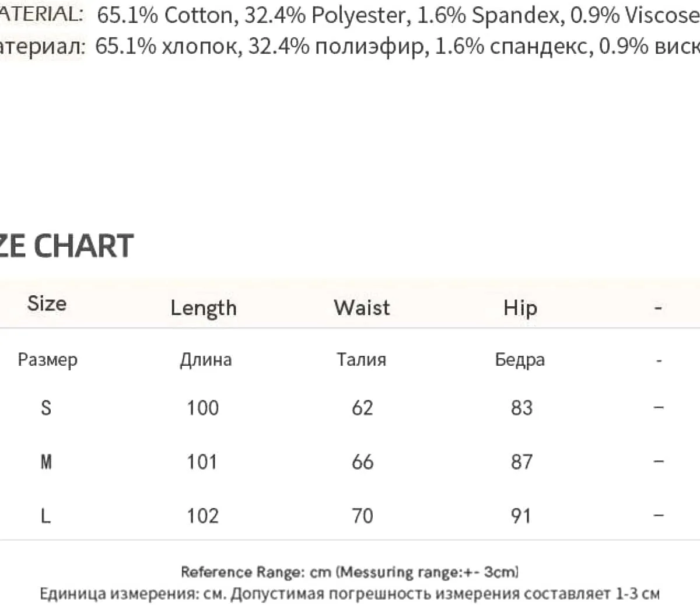This screenshot has height=605, width=700.
Task: Click the Hip column header
Action: point(520,308)
